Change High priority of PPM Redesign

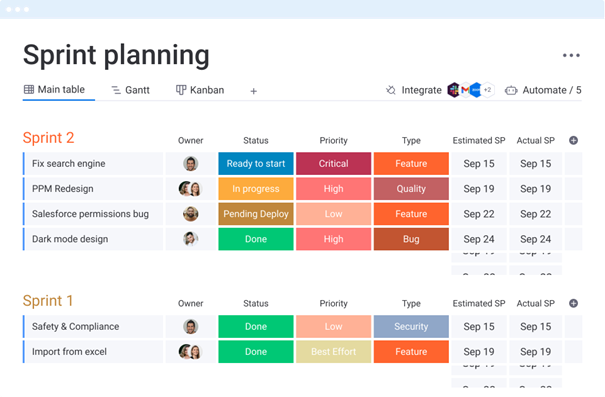333,189
